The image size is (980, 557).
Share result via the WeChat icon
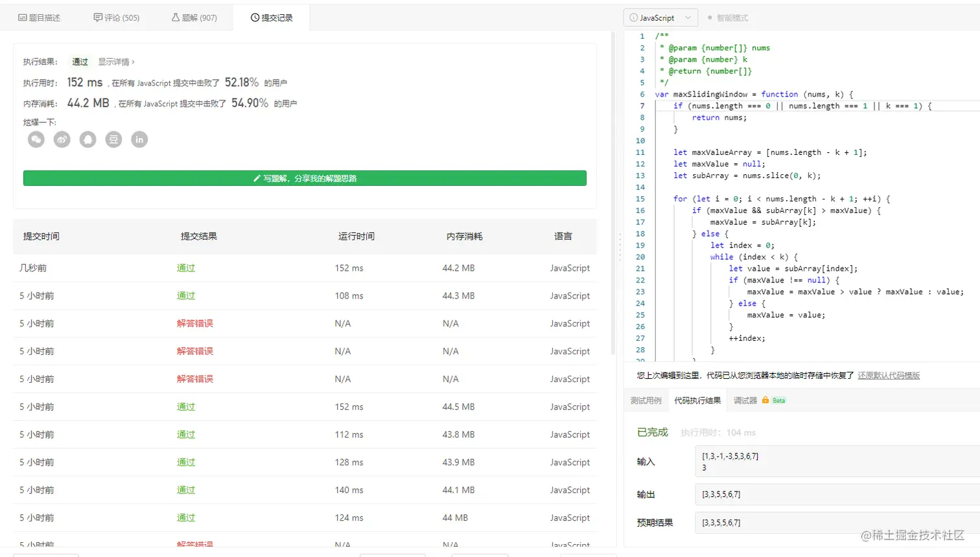tap(36, 139)
